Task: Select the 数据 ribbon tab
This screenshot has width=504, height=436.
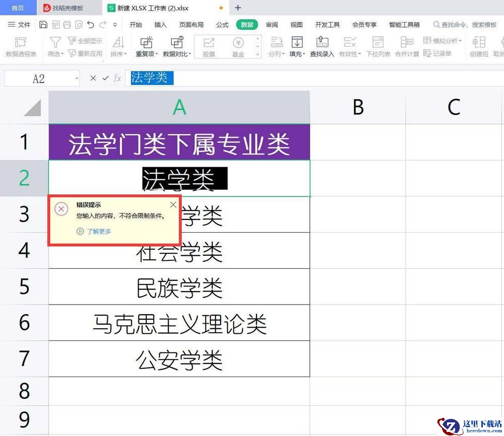Action: [247, 25]
